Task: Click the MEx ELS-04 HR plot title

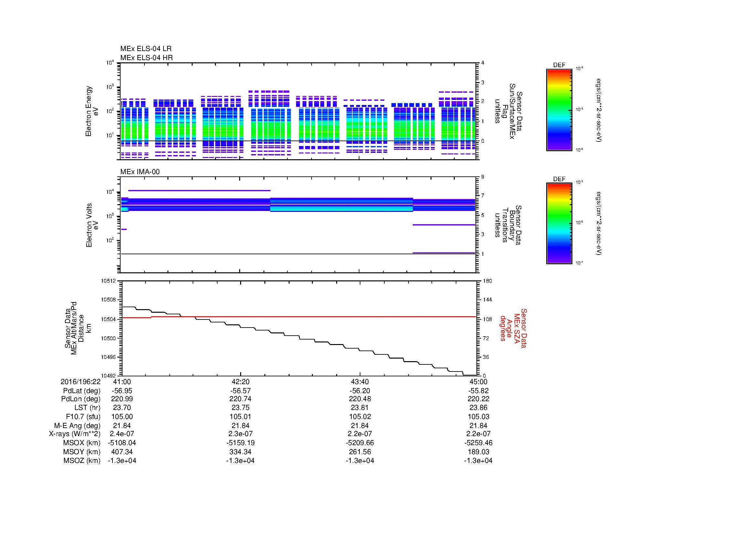Action: (146, 58)
